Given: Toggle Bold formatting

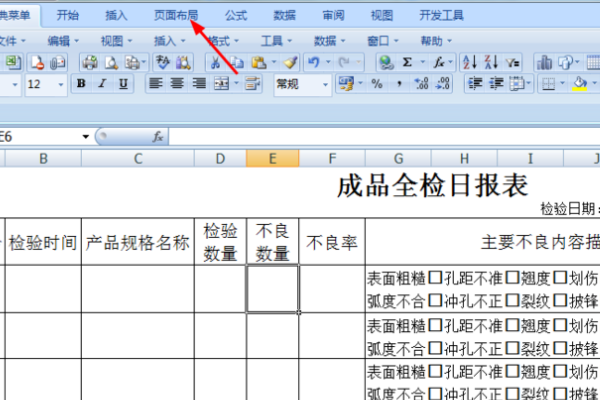Looking at the screenshot, I should click(81, 83).
